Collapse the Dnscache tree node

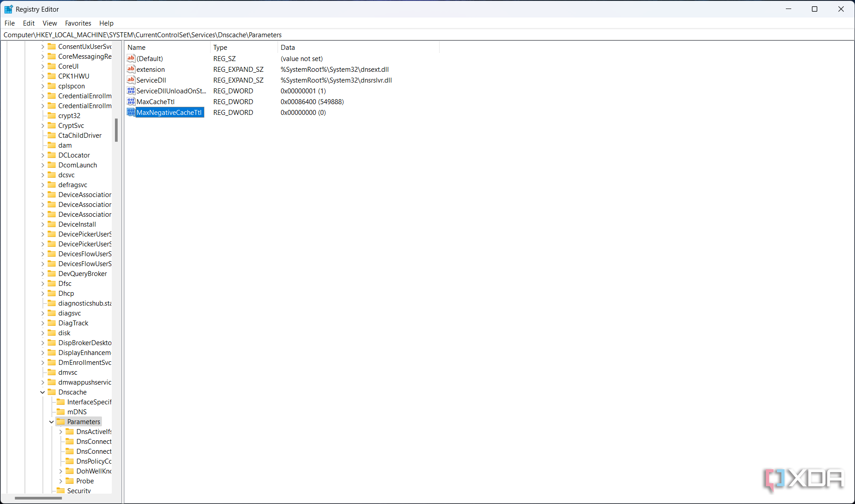click(43, 392)
